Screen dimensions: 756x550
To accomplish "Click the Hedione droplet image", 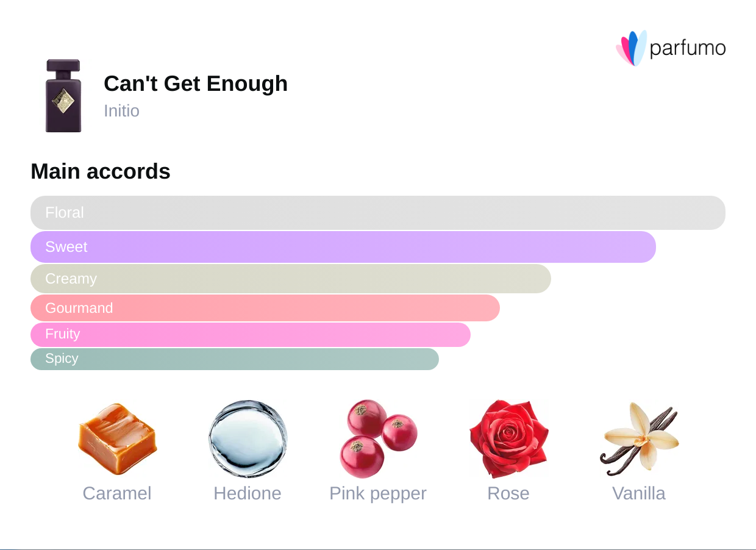I will [x=248, y=438].
